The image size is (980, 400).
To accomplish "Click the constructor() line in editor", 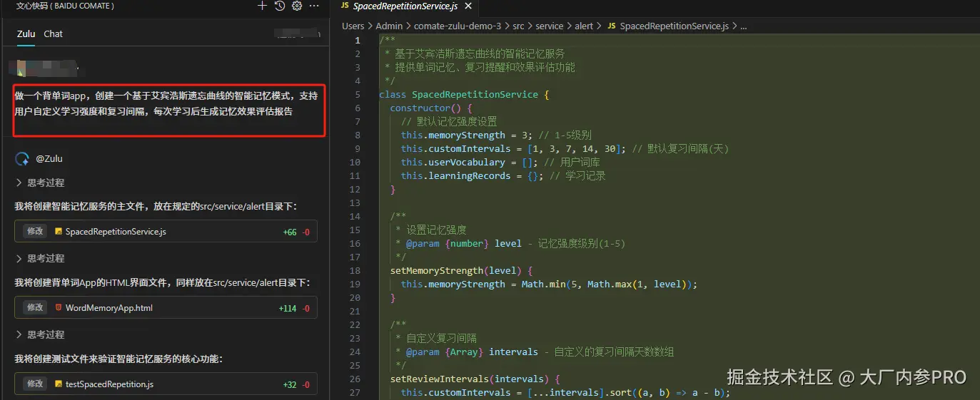I will click(431, 108).
